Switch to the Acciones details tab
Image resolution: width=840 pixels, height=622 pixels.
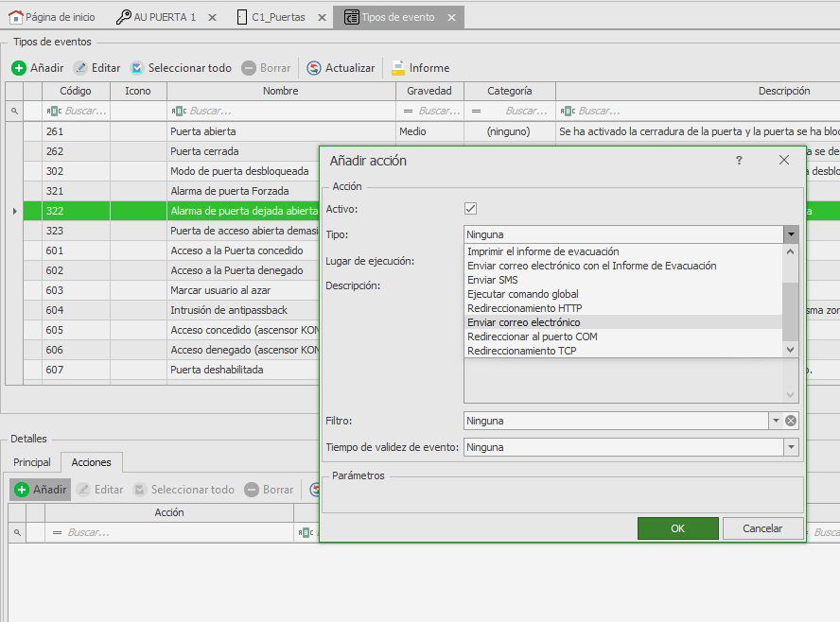pos(92,462)
